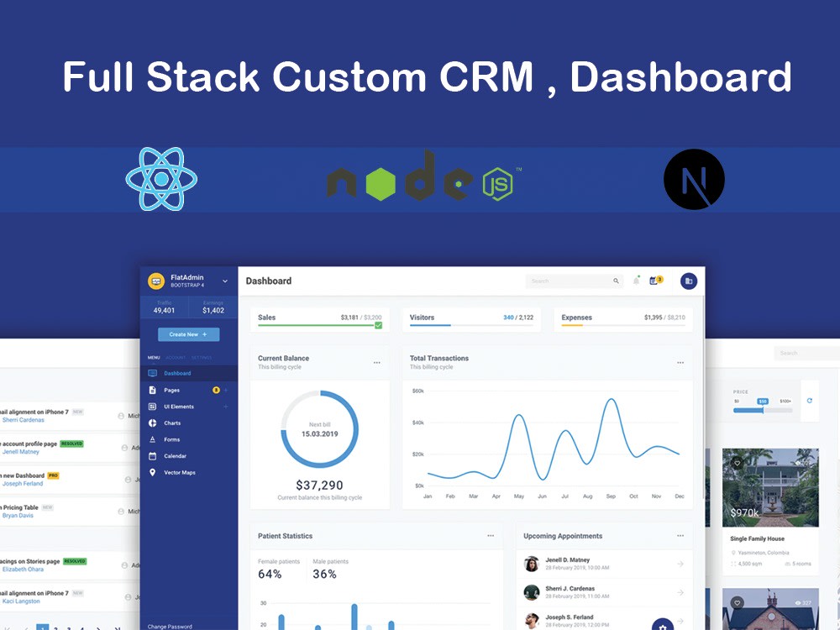Click the Traffic 49,401 stat
This screenshot has width=840, height=630.
pyautogui.click(x=164, y=307)
